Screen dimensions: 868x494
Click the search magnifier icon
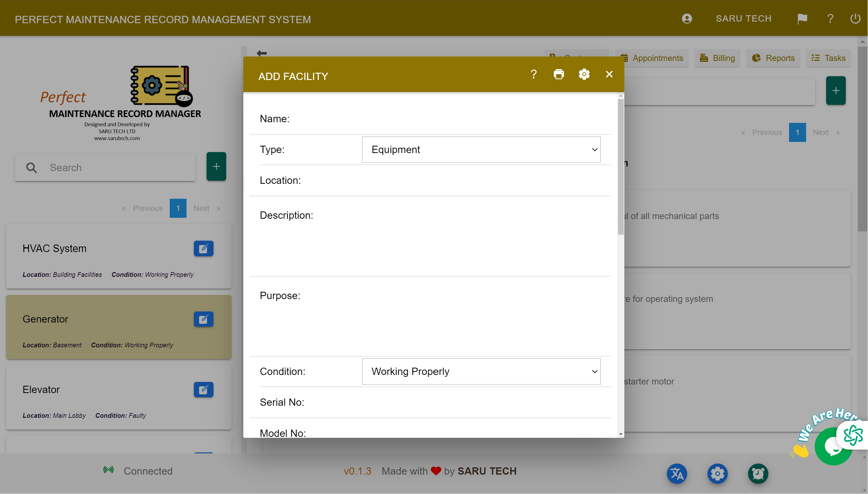pos(31,168)
